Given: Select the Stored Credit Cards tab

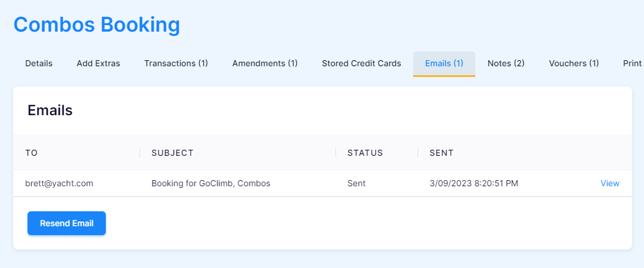Looking at the screenshot, I should click(x=361, y=63).
